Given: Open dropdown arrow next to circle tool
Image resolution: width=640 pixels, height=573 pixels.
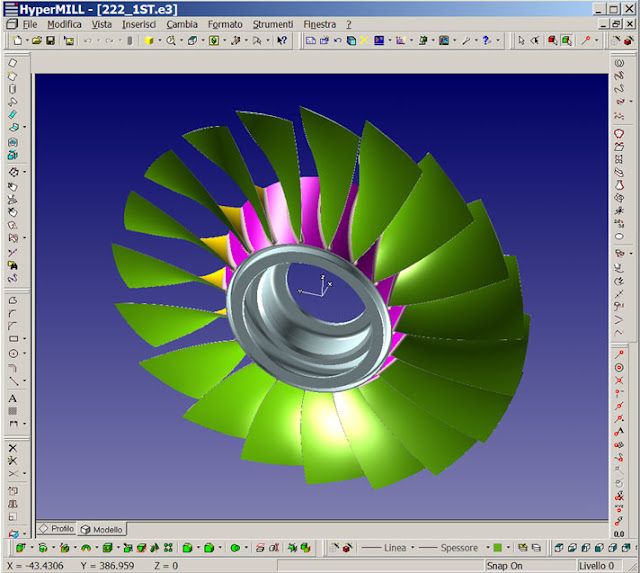Looking at the screenshot, I should coord(24,353).
